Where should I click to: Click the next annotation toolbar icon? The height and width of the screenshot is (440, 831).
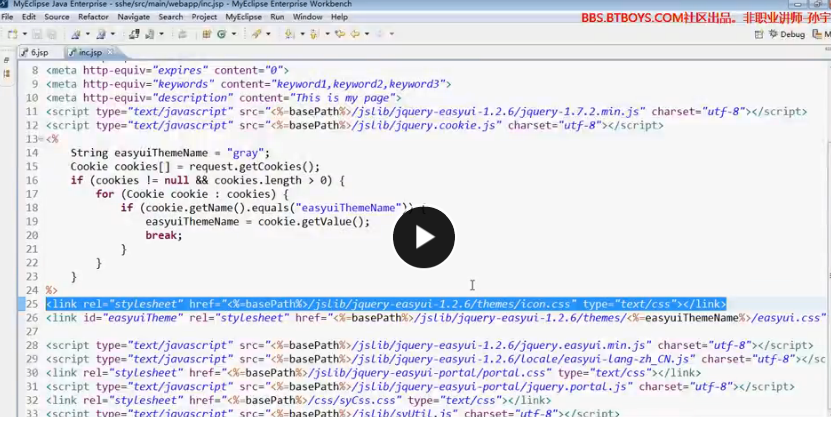289,34
